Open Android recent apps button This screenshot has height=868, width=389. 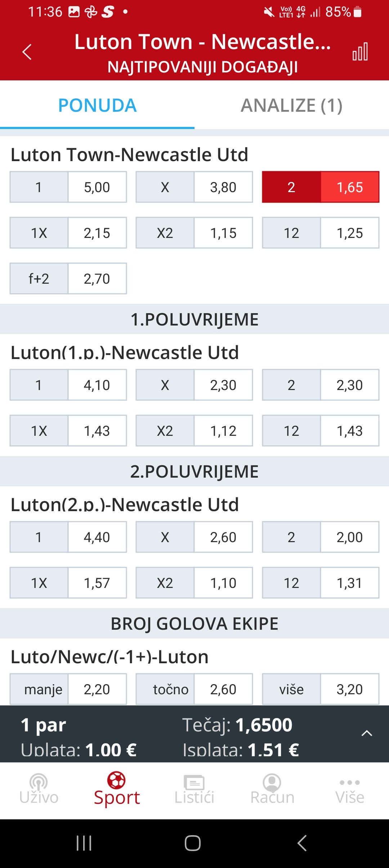pos(84,843)
